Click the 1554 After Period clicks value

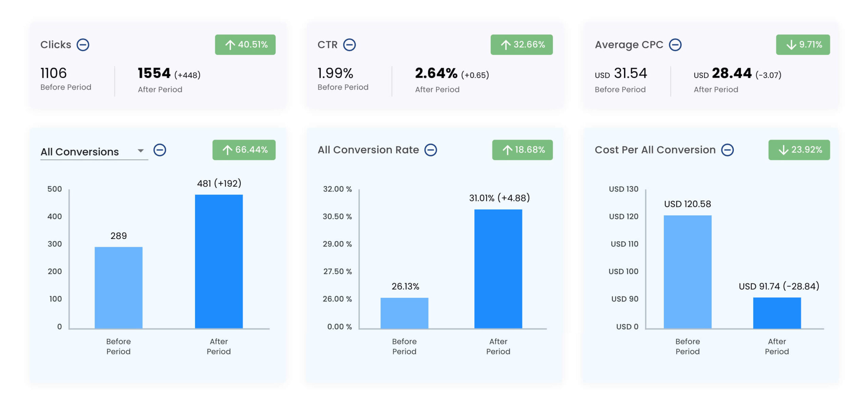154,73
